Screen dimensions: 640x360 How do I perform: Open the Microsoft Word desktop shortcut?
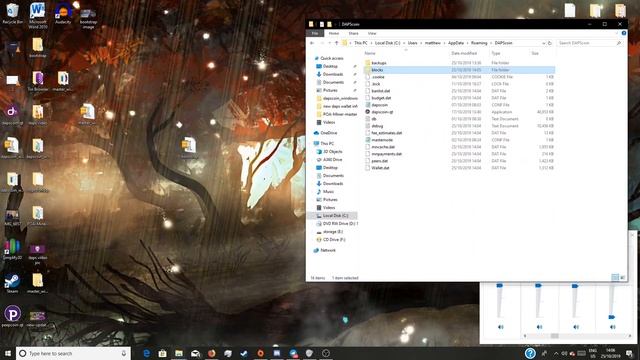coord(38,15)
